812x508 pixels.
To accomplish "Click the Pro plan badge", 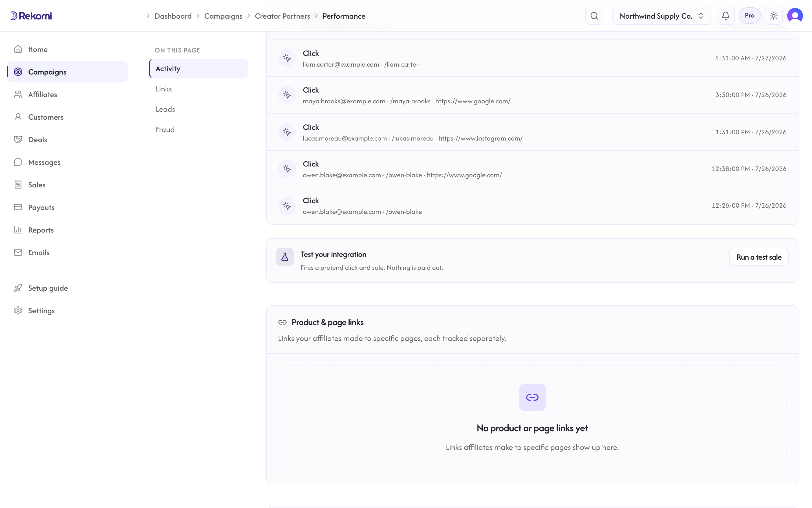I will pos(749,16).
